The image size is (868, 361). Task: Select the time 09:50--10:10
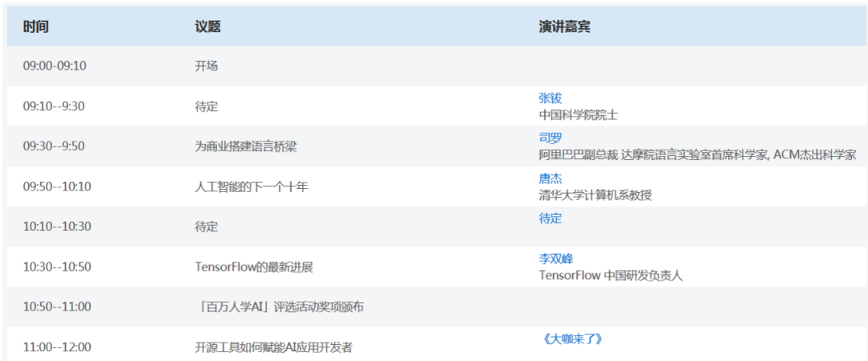pos(56,187)
